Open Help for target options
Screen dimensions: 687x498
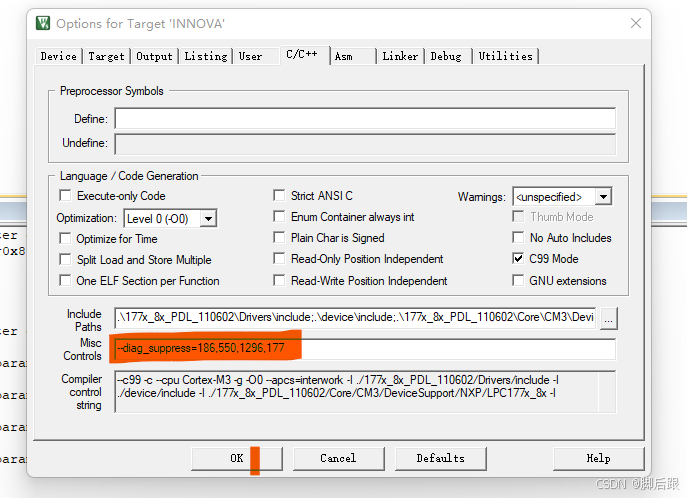click(598, 459)
